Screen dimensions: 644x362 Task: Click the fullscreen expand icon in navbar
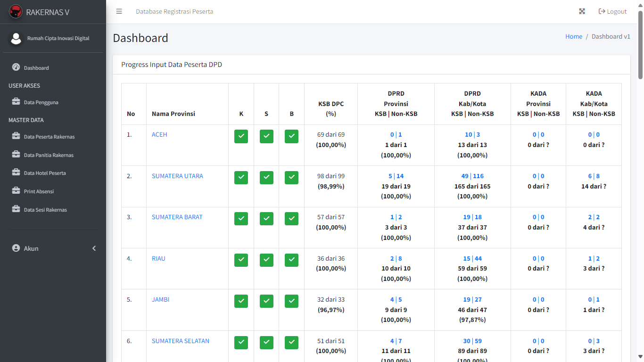[x=582, y=11]
